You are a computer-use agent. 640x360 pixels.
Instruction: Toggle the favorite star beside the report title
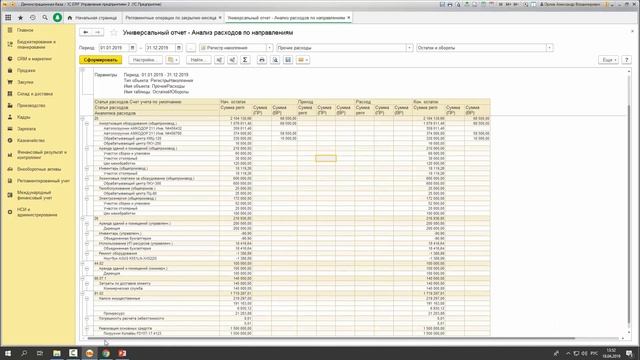coord(114,32)
